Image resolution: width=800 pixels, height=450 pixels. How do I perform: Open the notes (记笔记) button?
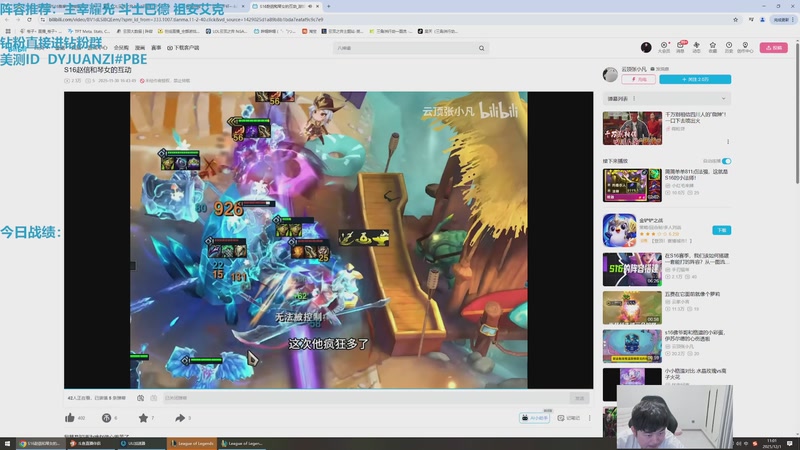568,418
